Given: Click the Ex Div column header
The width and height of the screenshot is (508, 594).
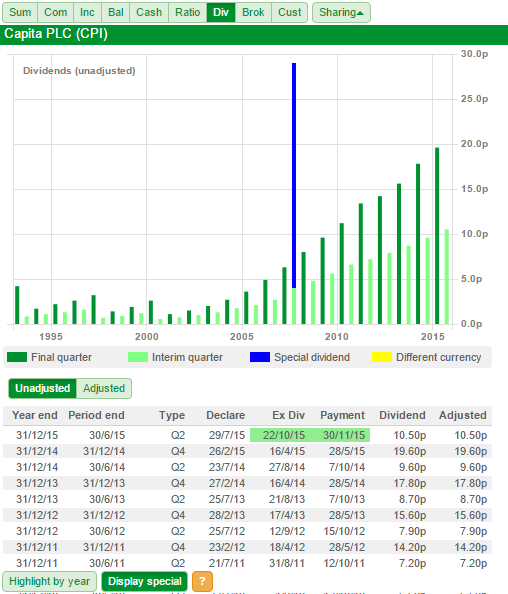Looking at the screenshot, I should (288, 415).
